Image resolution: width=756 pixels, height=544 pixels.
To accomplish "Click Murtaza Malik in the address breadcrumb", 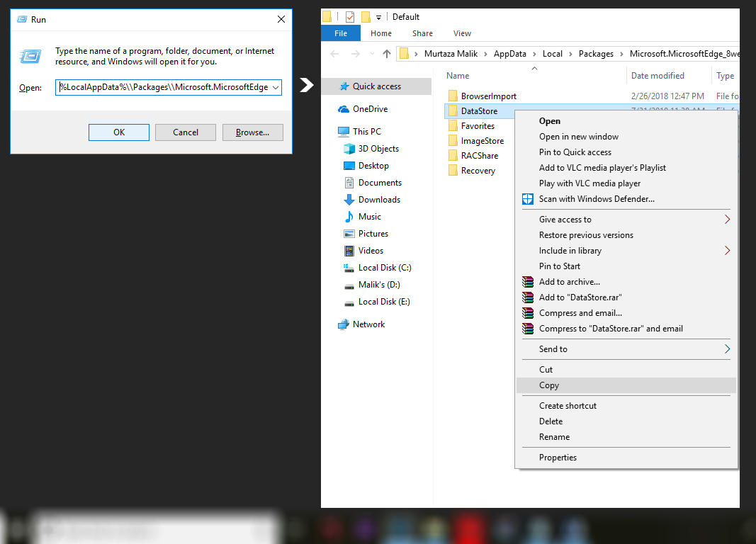I will pos(451,54).
